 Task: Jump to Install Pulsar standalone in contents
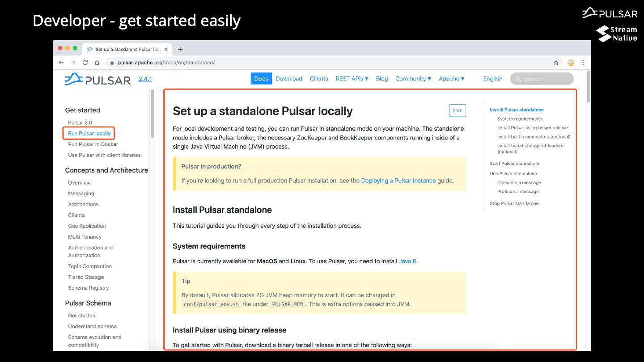(x=517, y=110)
